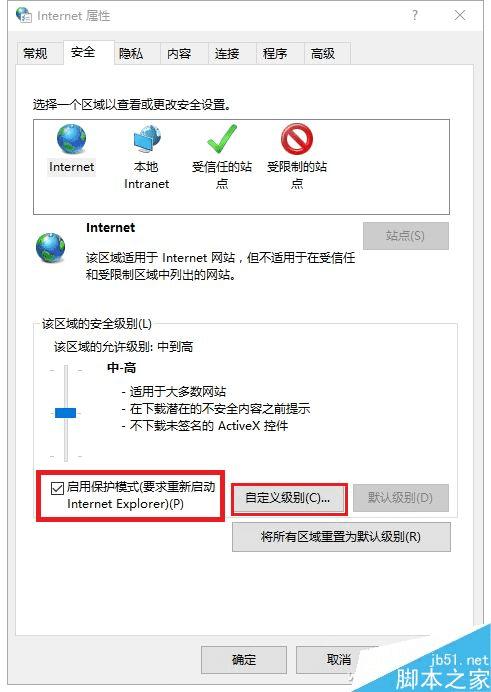Open the 连接 tab

tap(227, 54)
